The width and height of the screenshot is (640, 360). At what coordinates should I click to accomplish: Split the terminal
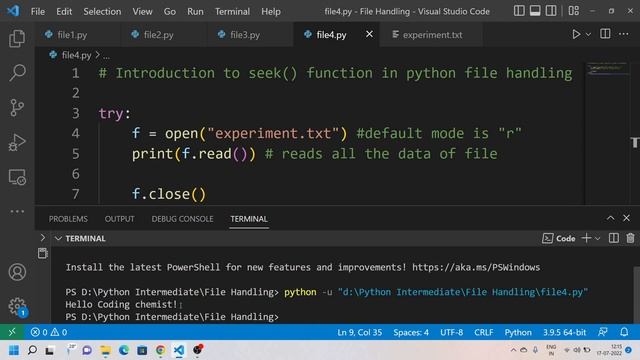[x=613, y=238]
